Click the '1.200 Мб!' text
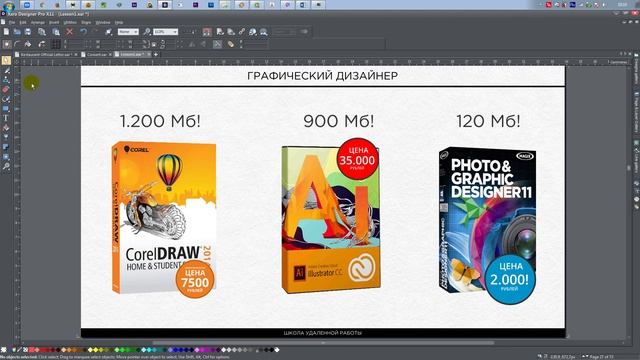Image resolution: width=640 pixels, height=360 pixels. (x=160, y=121)
